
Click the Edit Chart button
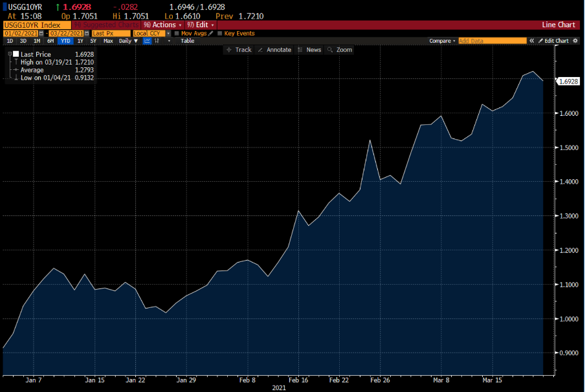553,41
